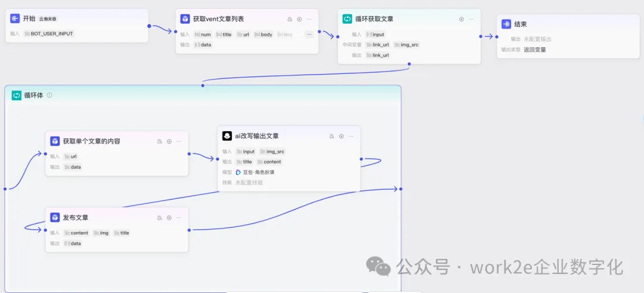Image resolution: width=644 pixels, height=293 pixels.
Task: Select the 发布文章 node title
Action: pos(76,217)
